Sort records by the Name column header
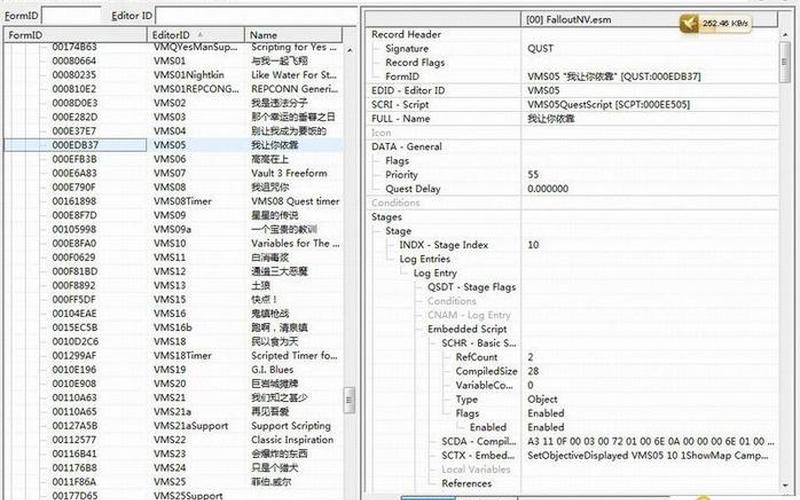The image size is (800, 500). tap(290, 35)
